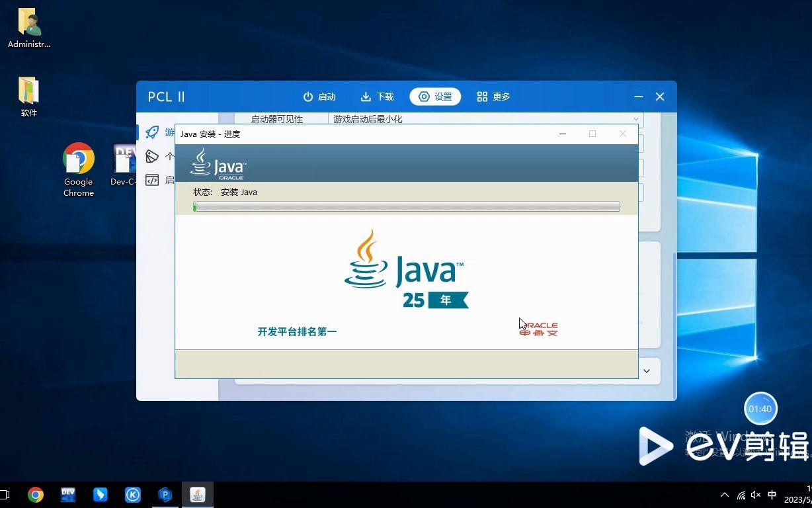Click the Java Oracle logo in installer header
The height and width of the screenshot is (508, 812).
pyautogui.click(x=218, y=163)
